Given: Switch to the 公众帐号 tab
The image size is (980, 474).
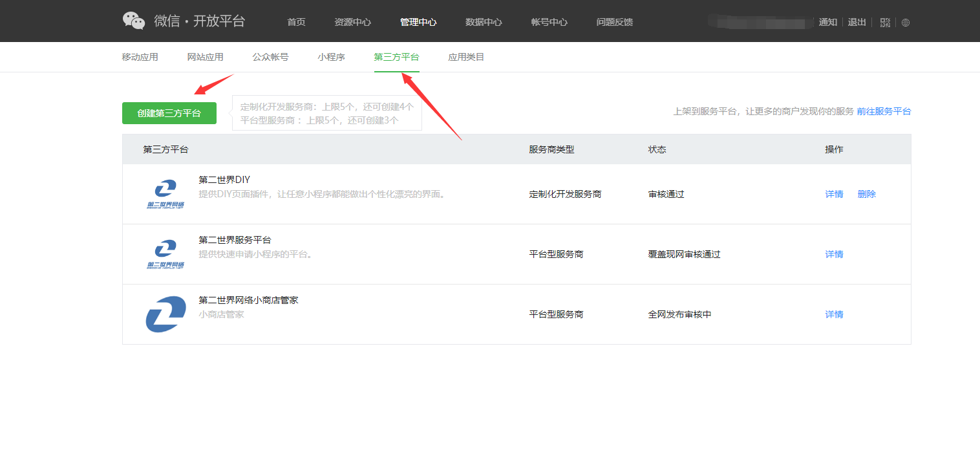Looking at the screenshot, I should tap(270, 57).
